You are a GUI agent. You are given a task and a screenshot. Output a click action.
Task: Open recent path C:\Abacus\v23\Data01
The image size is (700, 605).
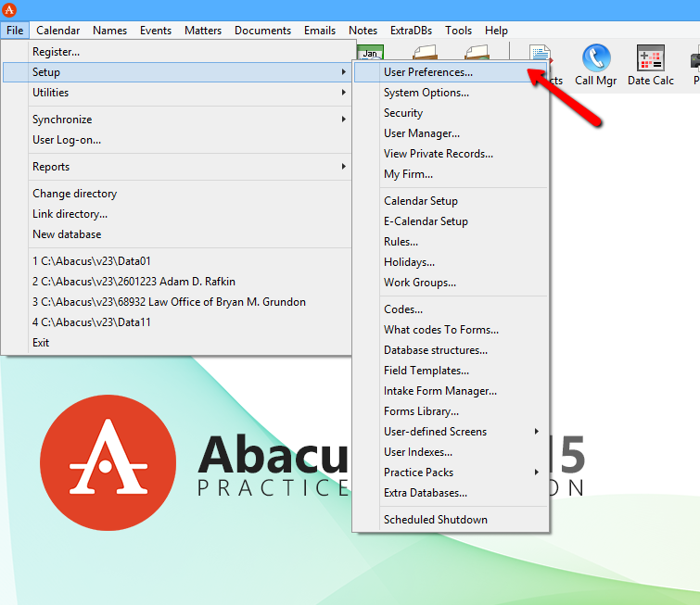[x=177, y=261]
